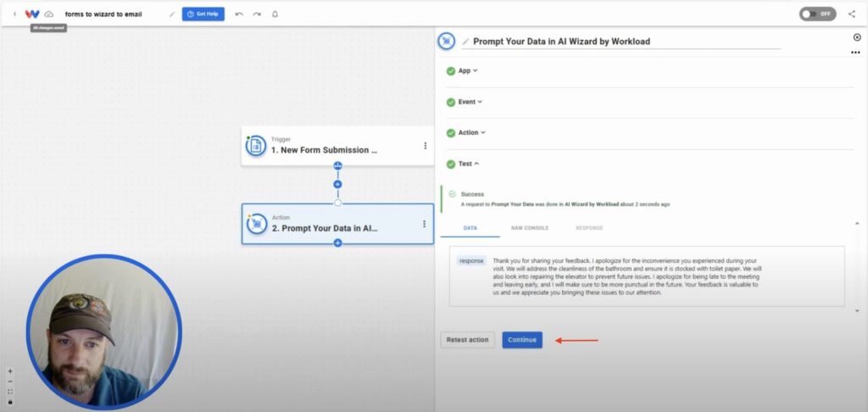Click the AI Wizard icon on action node

[x=256, y=224]
